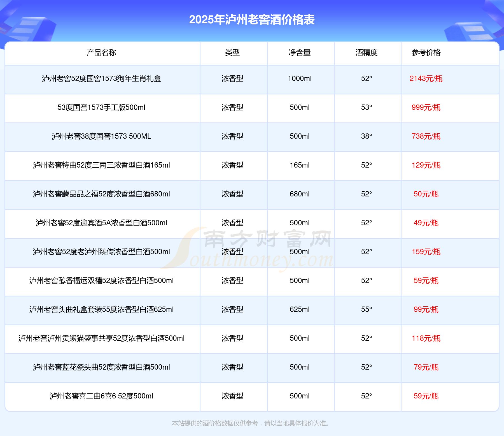Click the 55° alcohol value

click(x=367, y=309)
